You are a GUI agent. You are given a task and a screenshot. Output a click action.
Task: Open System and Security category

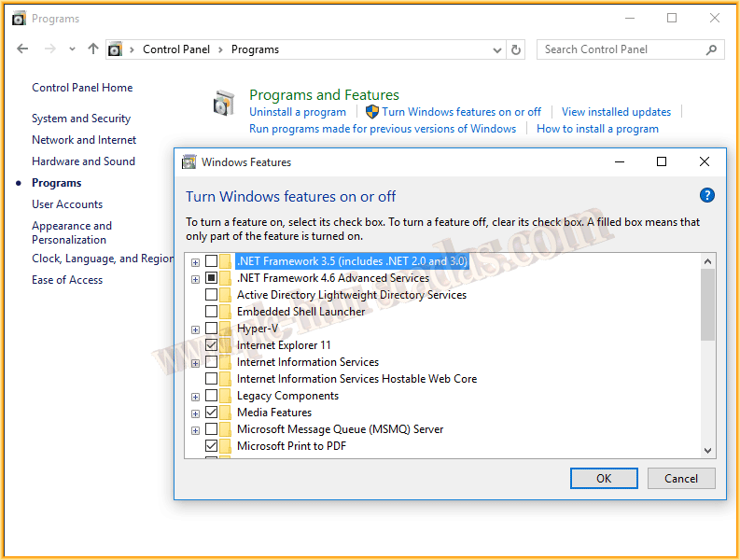(81, 119)
